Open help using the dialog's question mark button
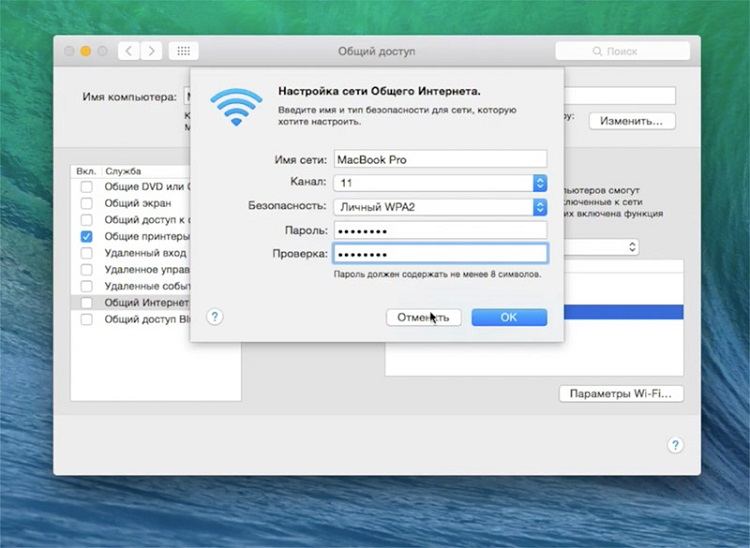The image size is (750, 548). tap(214, 317)
